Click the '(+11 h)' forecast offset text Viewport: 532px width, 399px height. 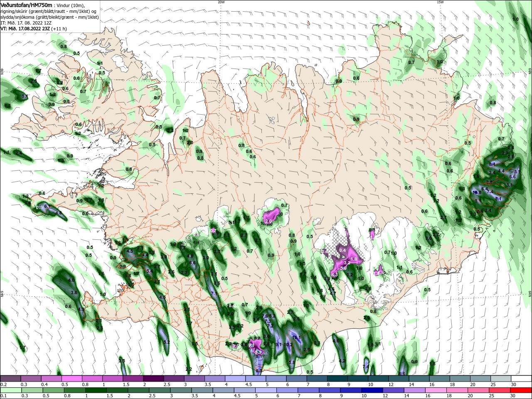coord(59,29)
